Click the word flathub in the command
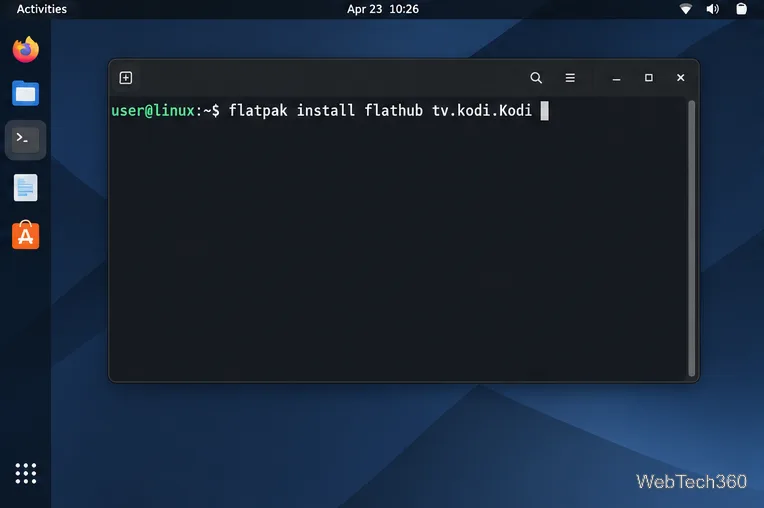 394,111
